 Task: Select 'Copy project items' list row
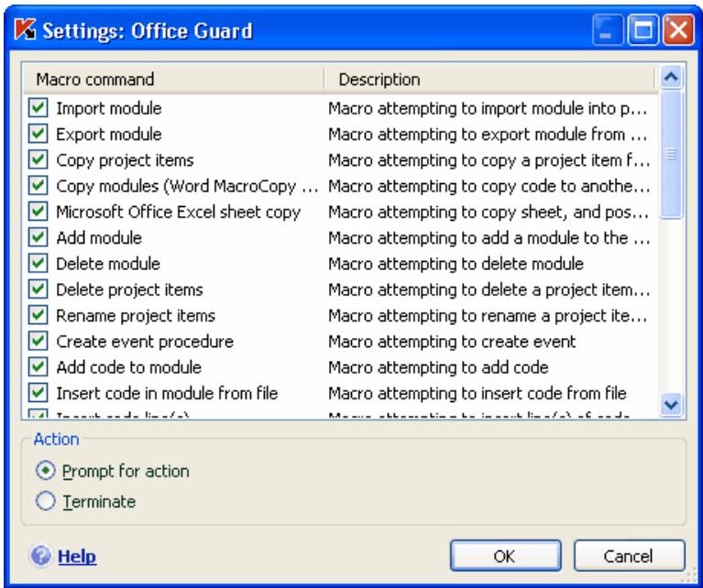pyautogui.click(x=125, y=160)
